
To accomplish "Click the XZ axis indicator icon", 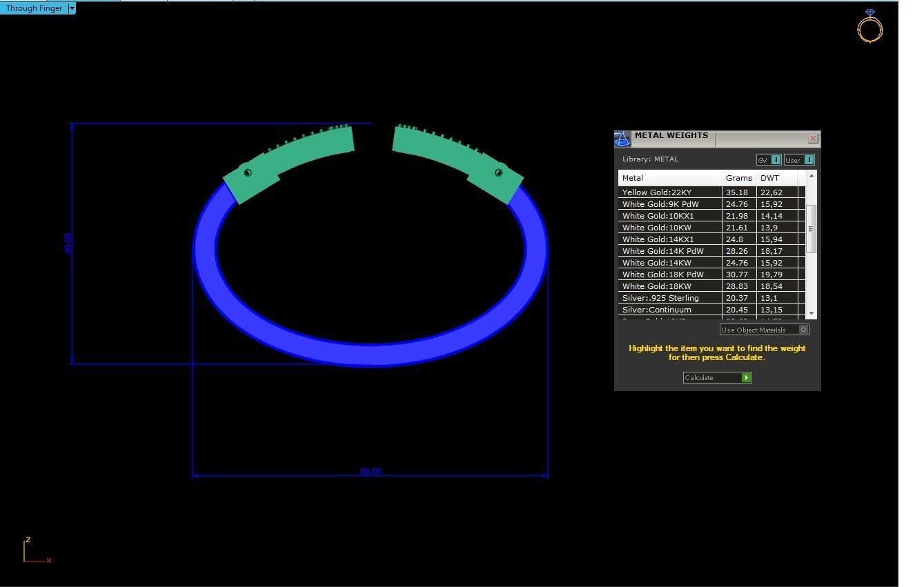I will tap(37, 551).
